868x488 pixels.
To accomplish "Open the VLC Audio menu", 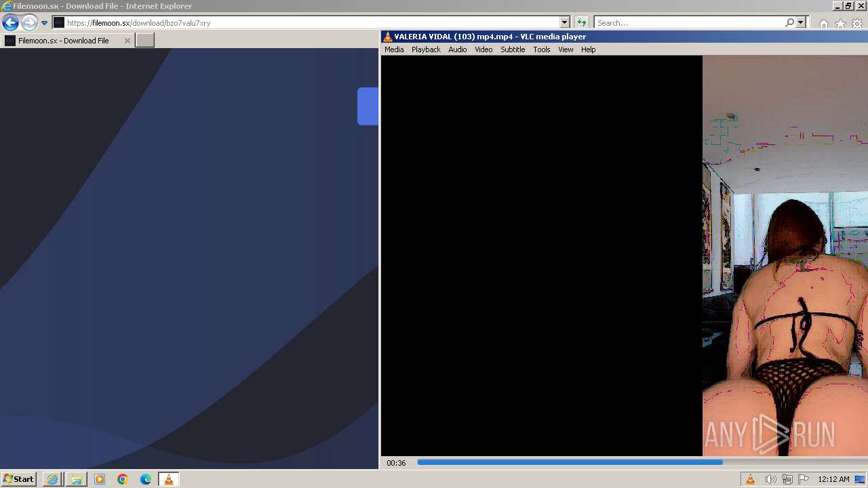I will click(x=457, y=49).
